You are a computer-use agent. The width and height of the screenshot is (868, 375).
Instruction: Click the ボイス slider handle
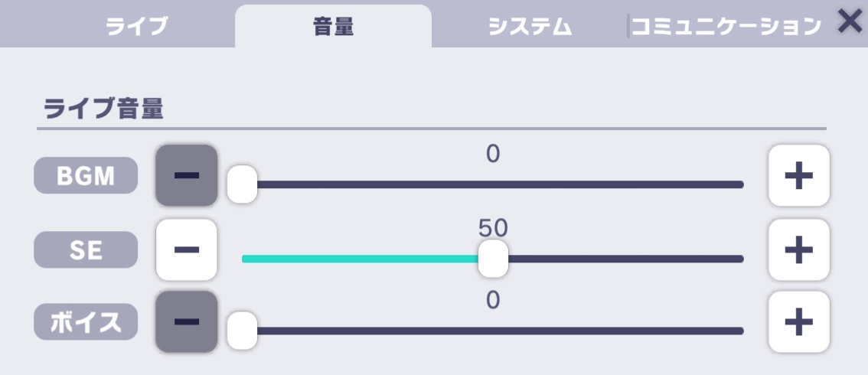(243, 331)
